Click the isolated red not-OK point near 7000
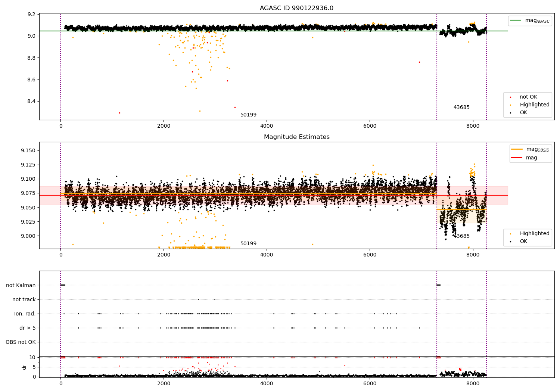 [419, 62]
